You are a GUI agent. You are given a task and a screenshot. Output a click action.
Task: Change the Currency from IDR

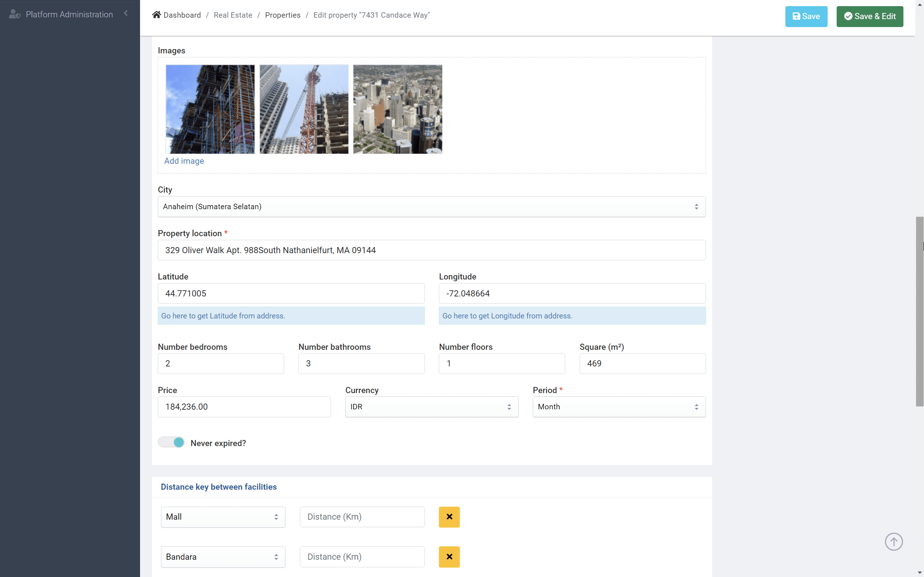point(431,406)
